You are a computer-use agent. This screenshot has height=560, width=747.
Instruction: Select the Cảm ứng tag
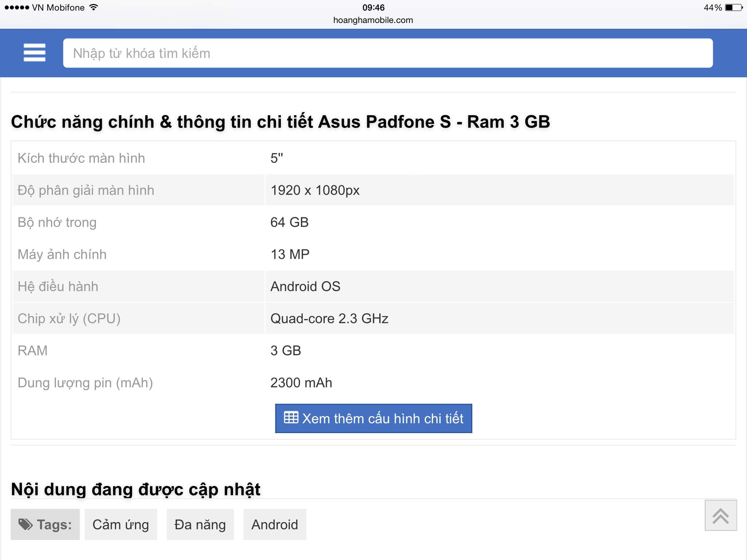pyautogui.click(x=121, y=525)
